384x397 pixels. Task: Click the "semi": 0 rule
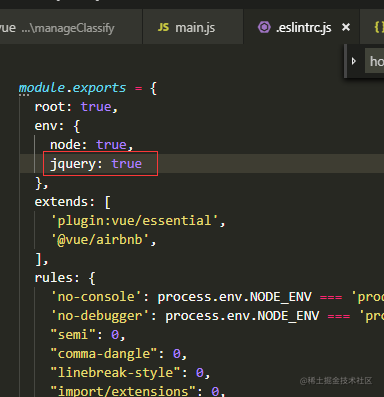(88, 334)
